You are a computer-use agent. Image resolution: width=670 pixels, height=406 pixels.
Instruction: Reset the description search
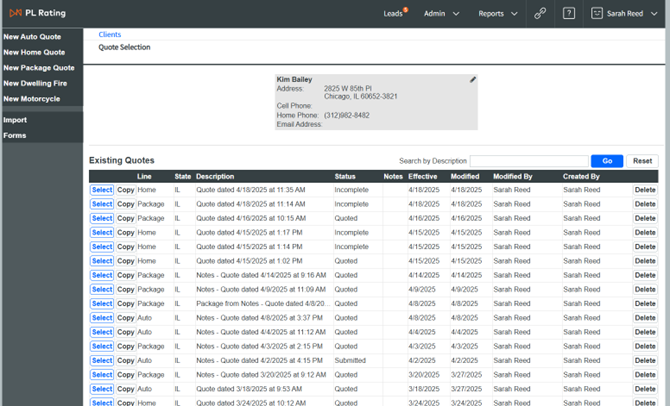coord(642,161)
